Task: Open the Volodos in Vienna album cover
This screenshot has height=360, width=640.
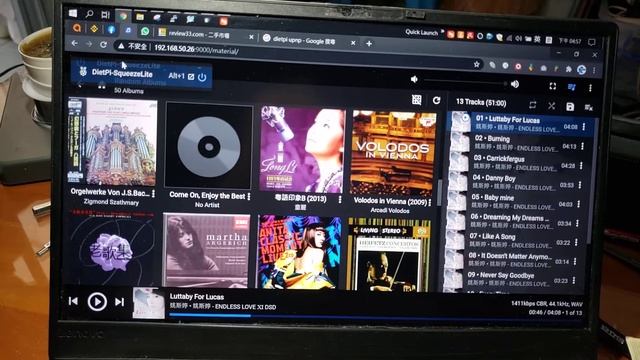Action: pyautogui.click(x=393, y=153)
